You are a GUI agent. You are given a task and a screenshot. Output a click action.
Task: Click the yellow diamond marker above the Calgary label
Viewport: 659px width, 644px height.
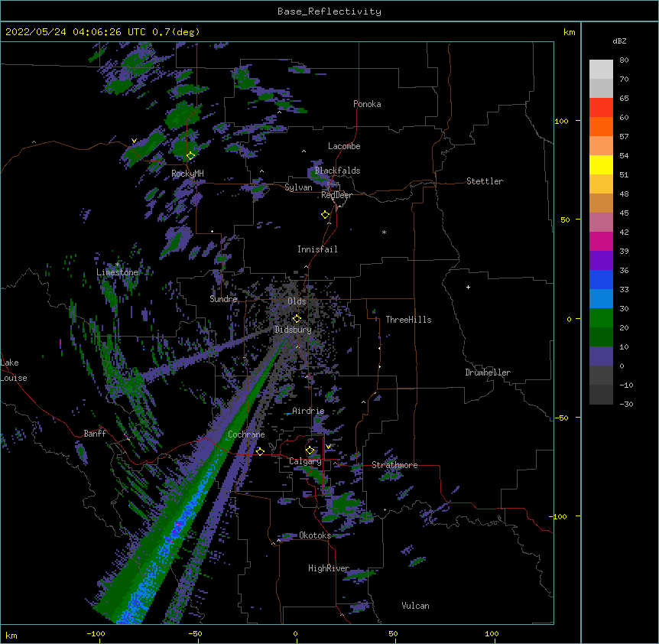pyautogui.click(x=310, y=450)
